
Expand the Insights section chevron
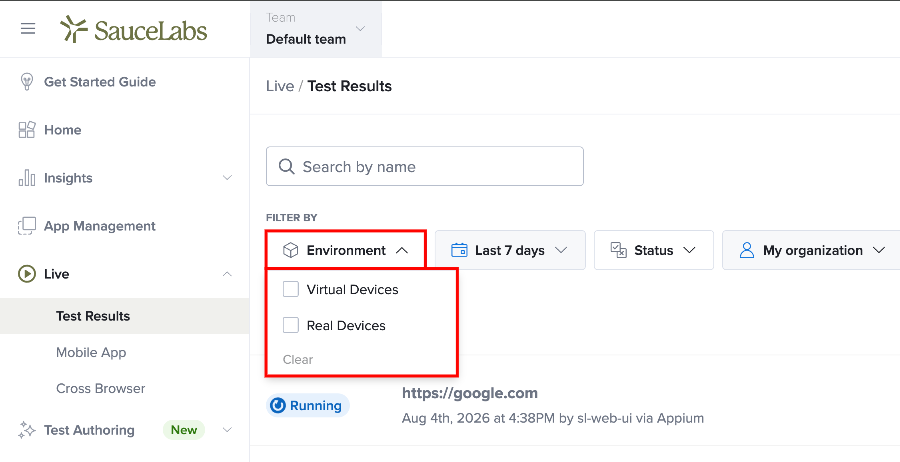[x=228, y=178]
